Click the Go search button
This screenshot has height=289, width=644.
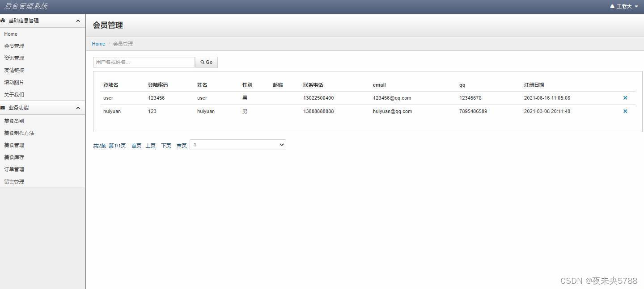206,62
